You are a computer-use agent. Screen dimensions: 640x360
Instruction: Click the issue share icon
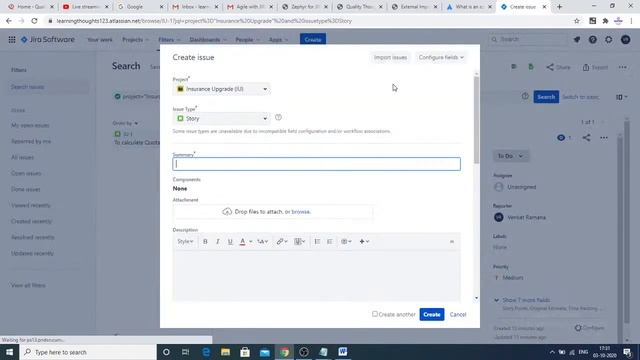586,138
